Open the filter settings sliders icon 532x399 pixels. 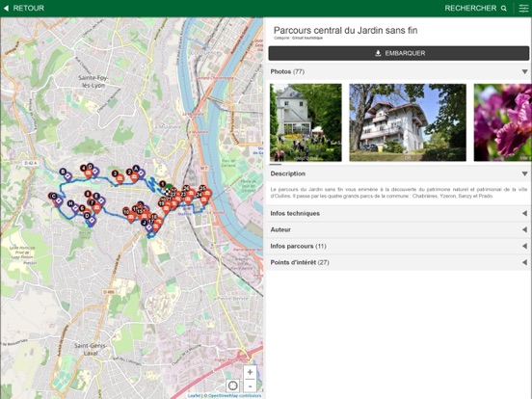click(x=524, y=8)
